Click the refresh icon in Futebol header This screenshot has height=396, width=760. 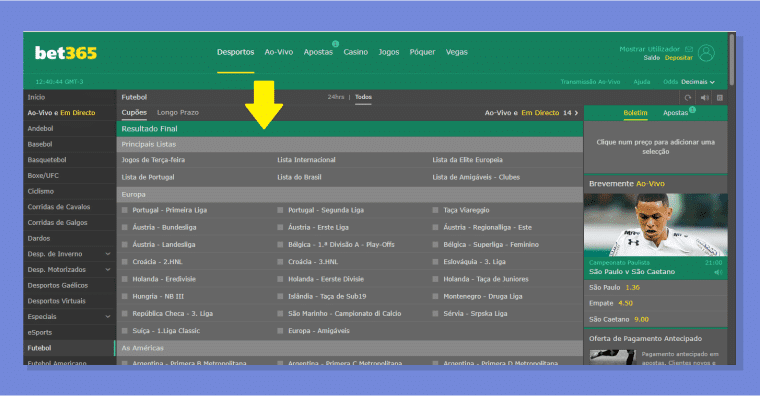click(688, 97)
